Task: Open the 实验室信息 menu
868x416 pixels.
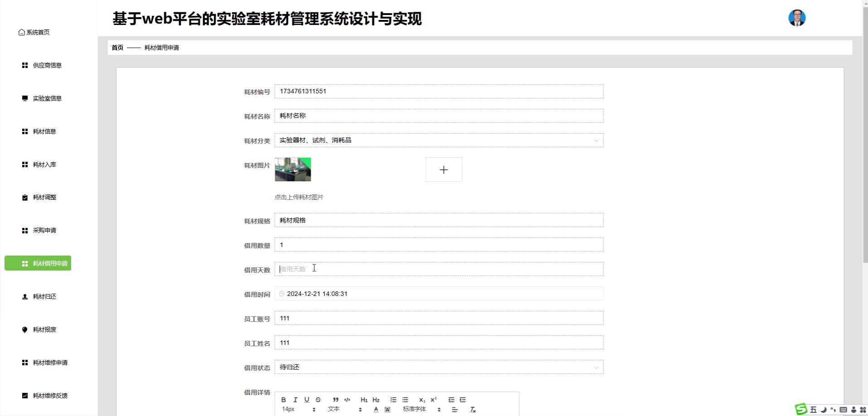Action: click(x=42, y=98)
